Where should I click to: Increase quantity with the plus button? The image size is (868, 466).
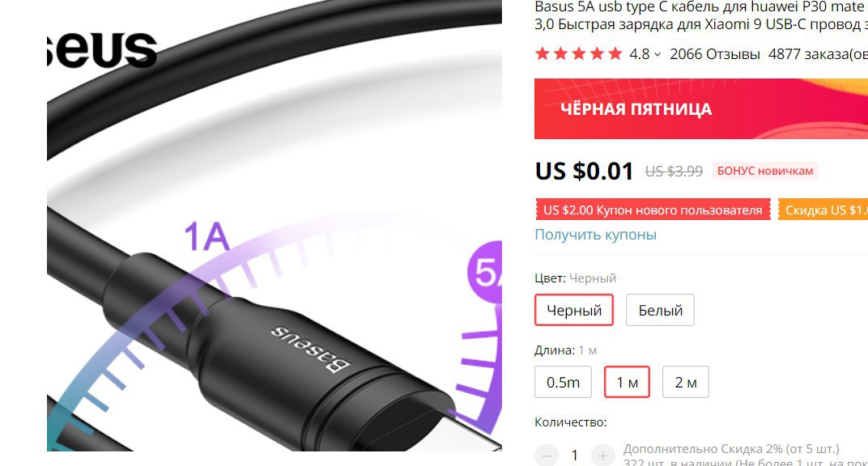[603, 455]
